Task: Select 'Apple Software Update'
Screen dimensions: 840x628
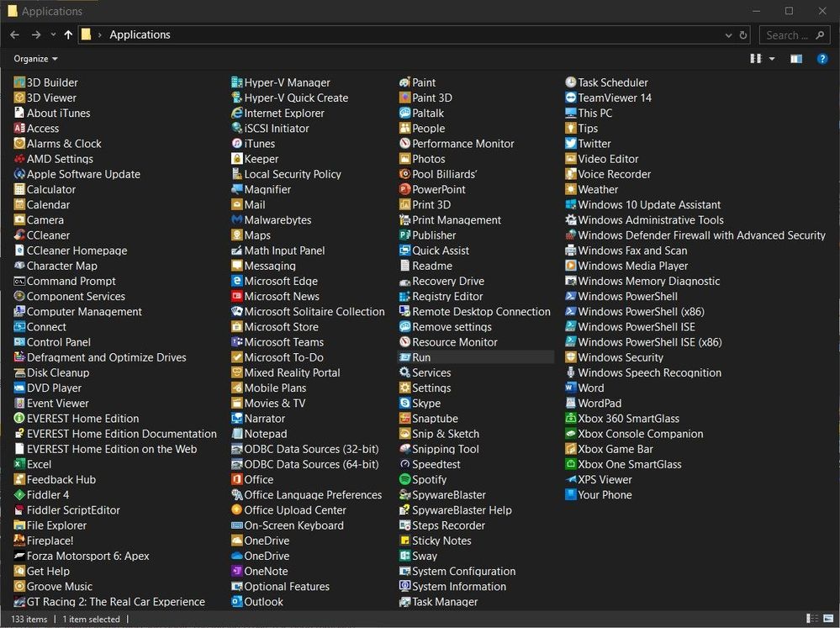Action: pyautogui.click(x=77, y=174)
